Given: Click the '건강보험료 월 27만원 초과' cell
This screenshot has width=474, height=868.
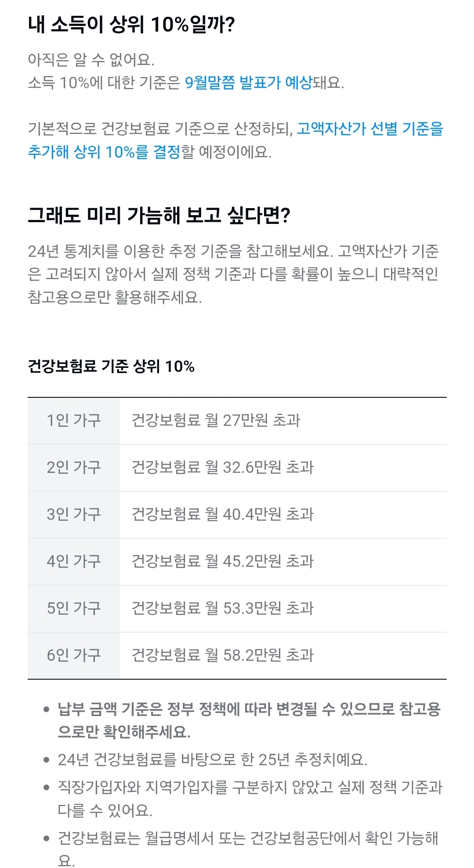Looking at the screenshot, I should point(216,421).
